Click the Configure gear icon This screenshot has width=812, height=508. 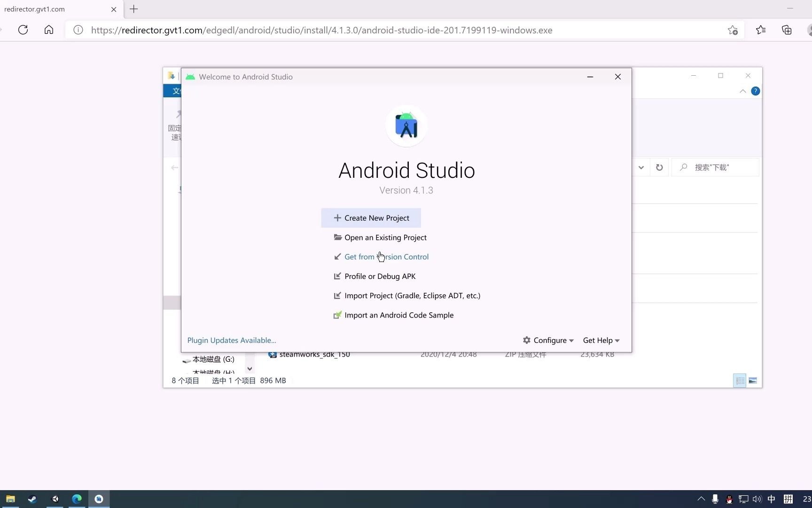click(x=527, y=340)
